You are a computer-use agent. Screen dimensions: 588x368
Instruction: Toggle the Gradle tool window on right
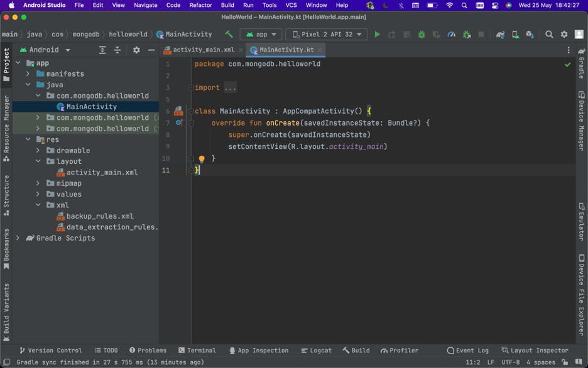(581, 63)
